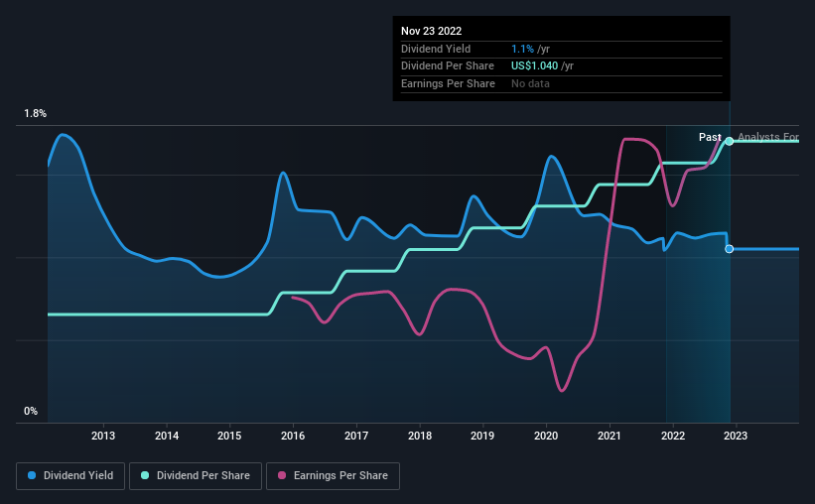Viewport: 815px width, 504px height.
Task: Click the blue dot in Dividend Yield legend
Action: (x=32, y=476)
